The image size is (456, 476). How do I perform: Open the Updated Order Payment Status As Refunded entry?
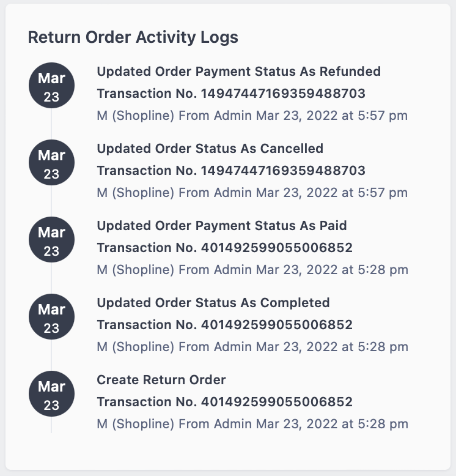click(x=238, y=72)
